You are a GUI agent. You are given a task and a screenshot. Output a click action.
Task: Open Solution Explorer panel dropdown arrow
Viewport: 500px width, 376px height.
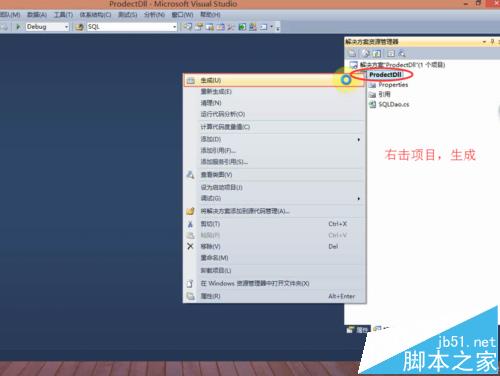(484, 42)
